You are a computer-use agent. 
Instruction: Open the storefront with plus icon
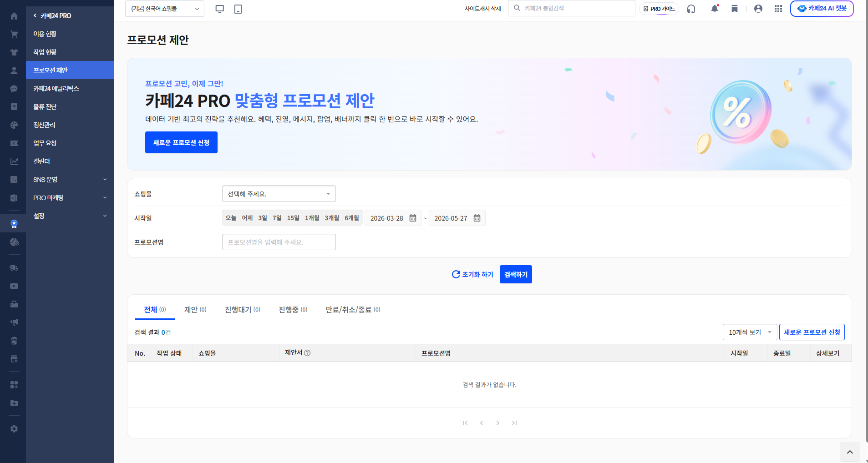pos(14,359)
